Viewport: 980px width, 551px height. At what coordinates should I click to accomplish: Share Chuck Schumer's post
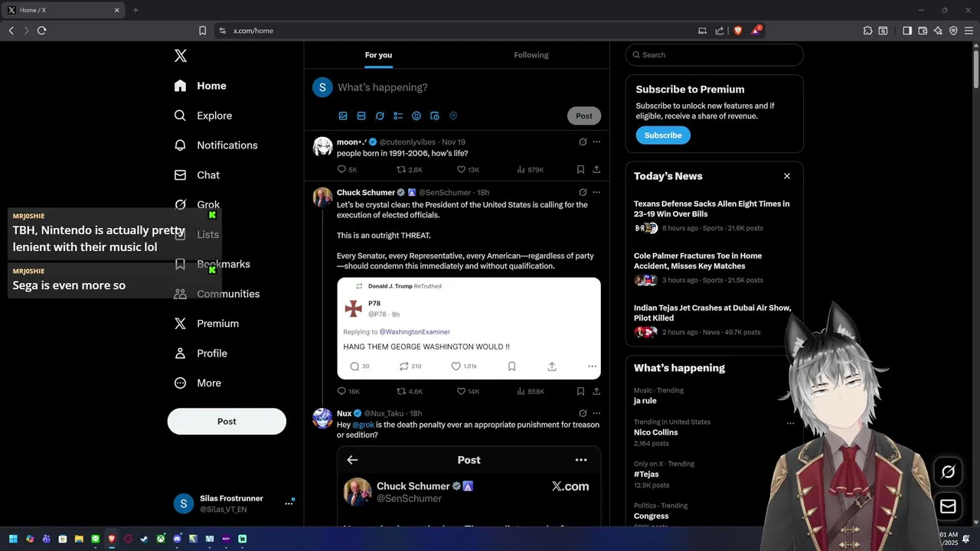click(x=596, y=392)
